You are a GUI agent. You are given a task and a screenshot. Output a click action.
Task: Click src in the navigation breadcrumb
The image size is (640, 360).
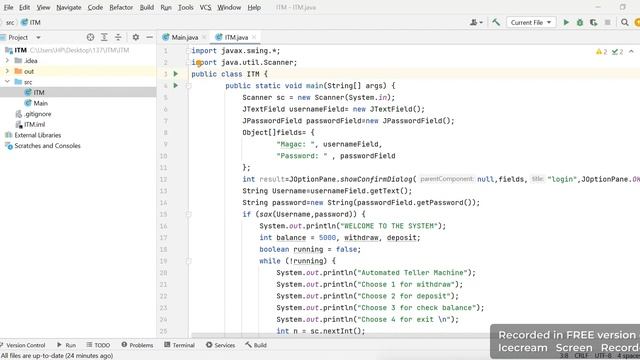coord(10,22)
